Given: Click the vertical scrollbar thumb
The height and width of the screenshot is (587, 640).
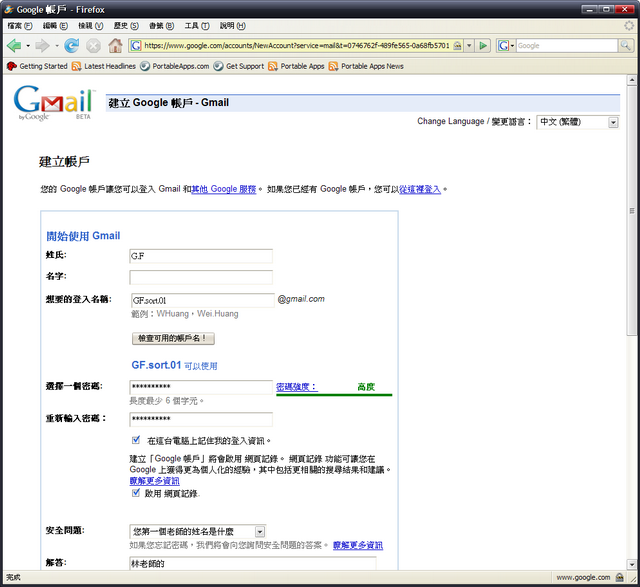Looking at the screenshot, I should (632, 211).
